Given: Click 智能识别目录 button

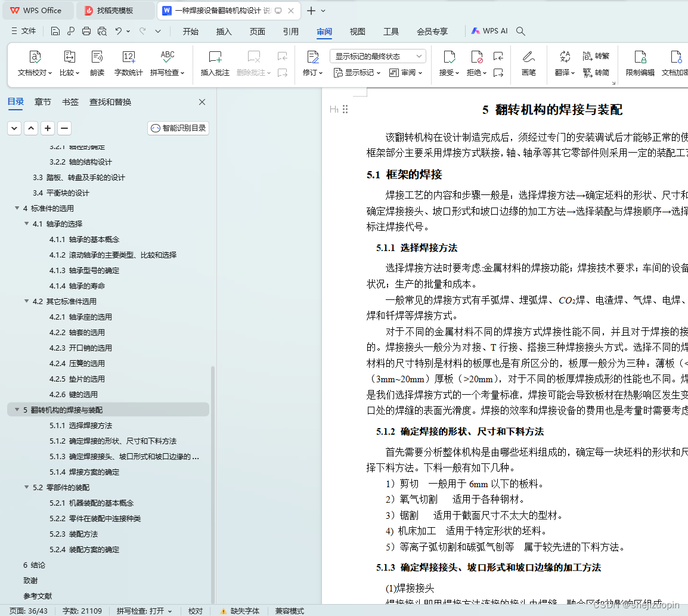Looking at the screenshot, I should pyautogui.click(x=178, y=128).
